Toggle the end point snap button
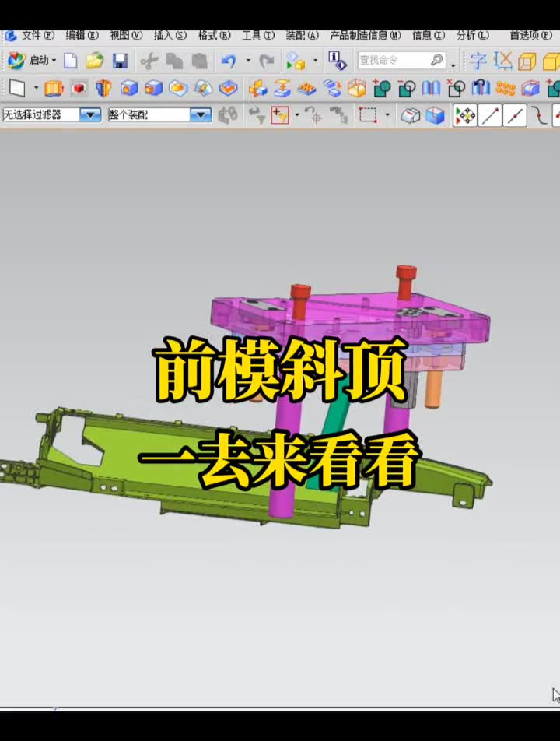 tap(490, 116)
